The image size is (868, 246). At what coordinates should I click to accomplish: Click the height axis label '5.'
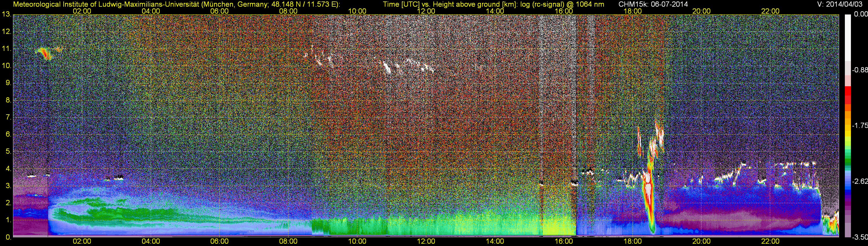coord(8,151)
